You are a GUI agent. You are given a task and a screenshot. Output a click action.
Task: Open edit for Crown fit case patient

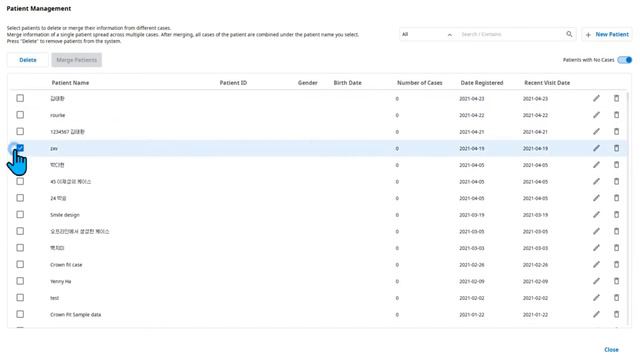pos(596,264)
